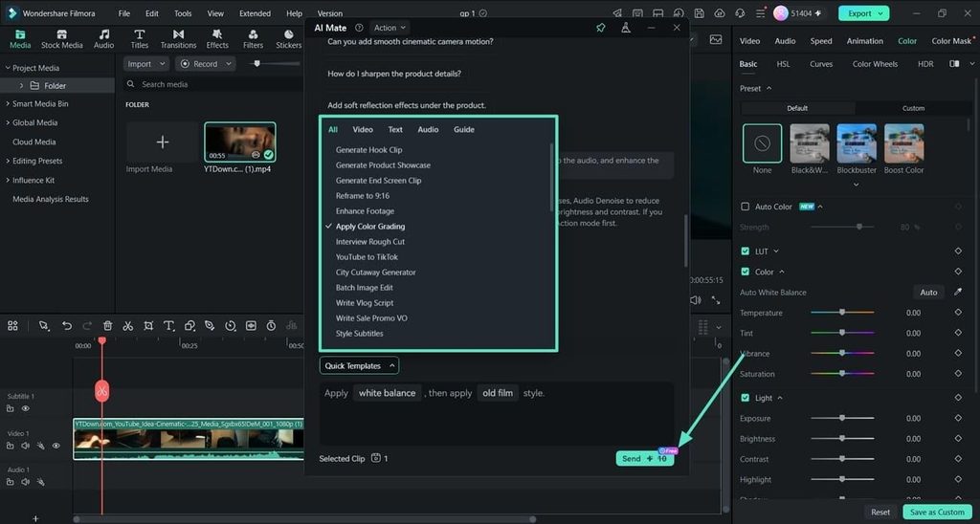980x524 pixels.
Task: Select the YTDown video thumbnail in media folder
Action: (x=240, y=142)
